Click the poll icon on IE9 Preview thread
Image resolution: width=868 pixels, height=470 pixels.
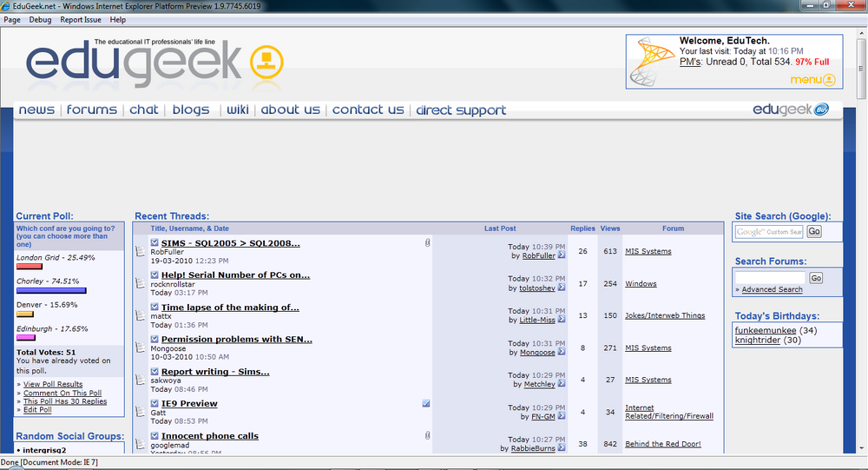pyautogui.click(x=425, y=403)
